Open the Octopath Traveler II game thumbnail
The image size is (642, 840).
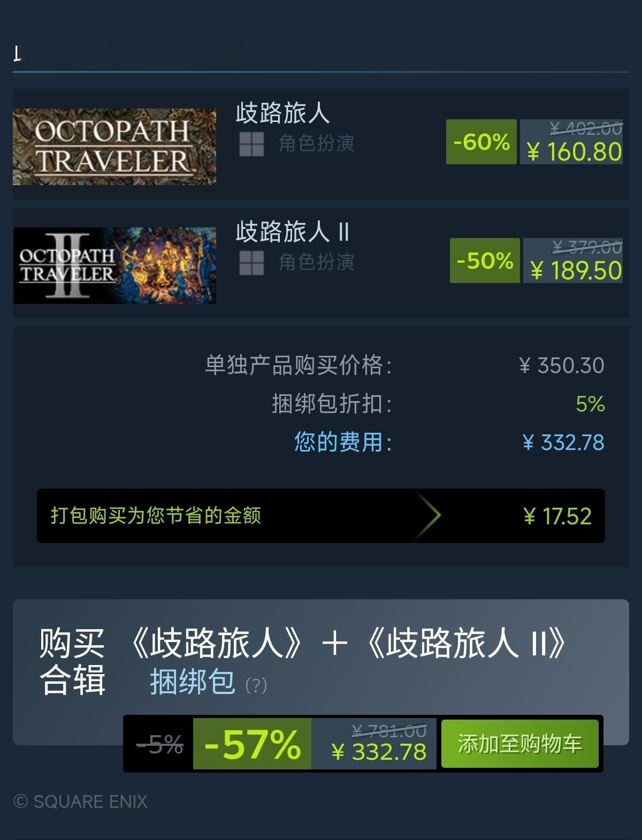[114, 265]
